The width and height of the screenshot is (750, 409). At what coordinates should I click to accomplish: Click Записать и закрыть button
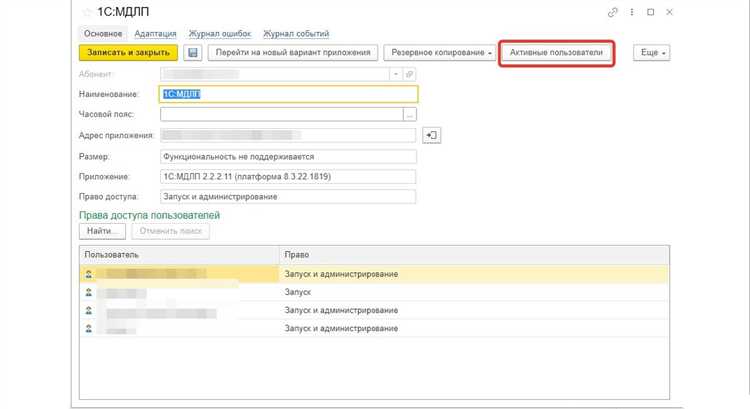coord(128,53)
